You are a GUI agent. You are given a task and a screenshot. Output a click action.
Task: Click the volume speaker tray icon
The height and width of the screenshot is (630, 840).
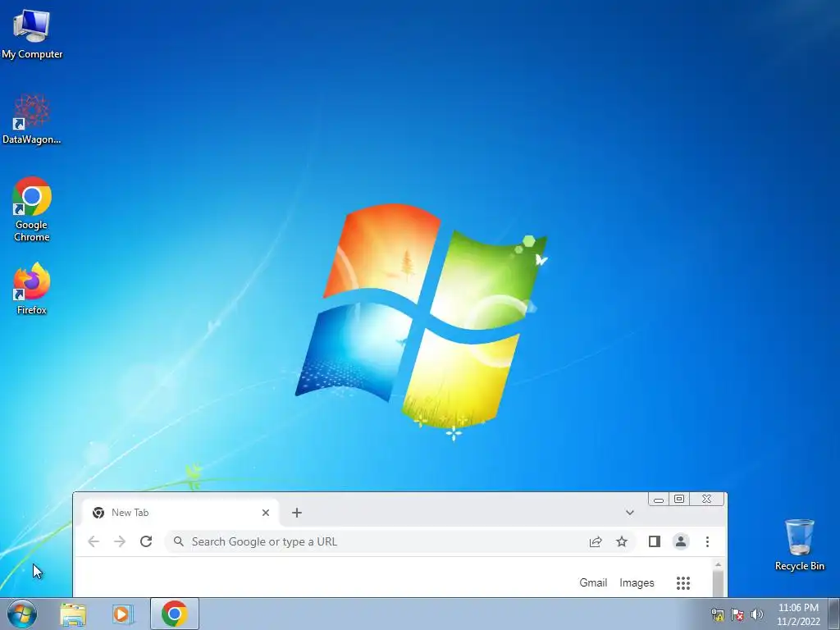(756, 614)
